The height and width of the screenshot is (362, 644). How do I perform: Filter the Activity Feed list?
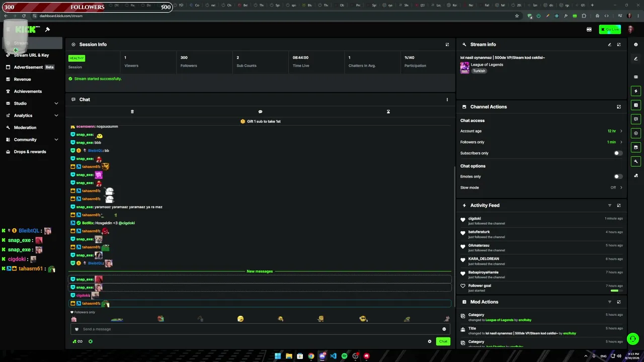point(609,205)
